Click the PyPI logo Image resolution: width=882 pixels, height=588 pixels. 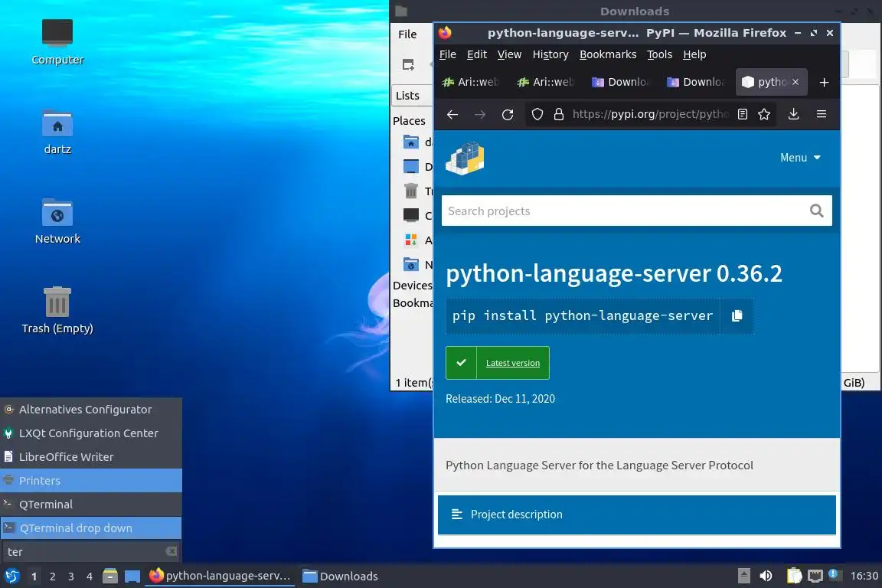(x=465, y=158)
